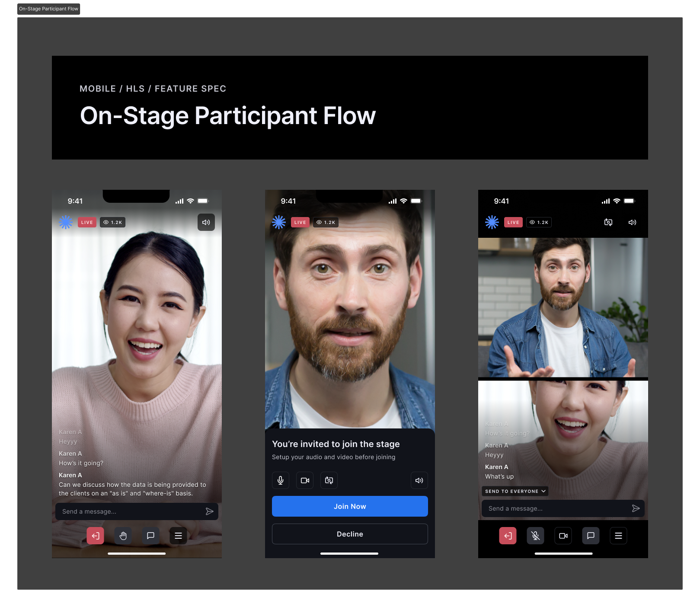The width and height of the screenshot is (700, 607).
Task: Open the chat bubble icon on first phone
Action: (x=150, y=536)
